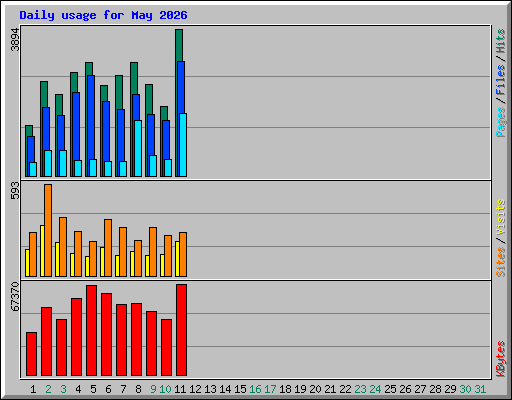Screen dimensions: 512x400
Task: Click the yellow Sites bar for day 2
Action: pyautogui.click(x=42, y=251)
